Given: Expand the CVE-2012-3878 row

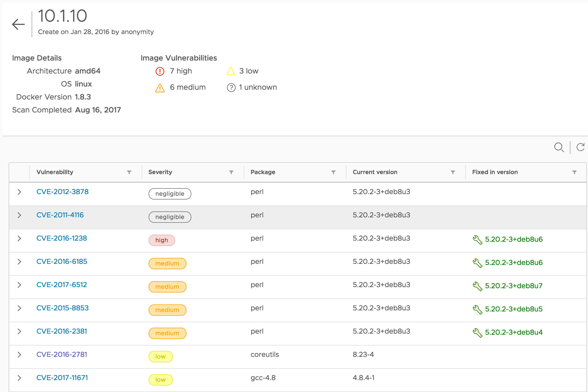Looking at the screenshot, I should tap(19, 192).
